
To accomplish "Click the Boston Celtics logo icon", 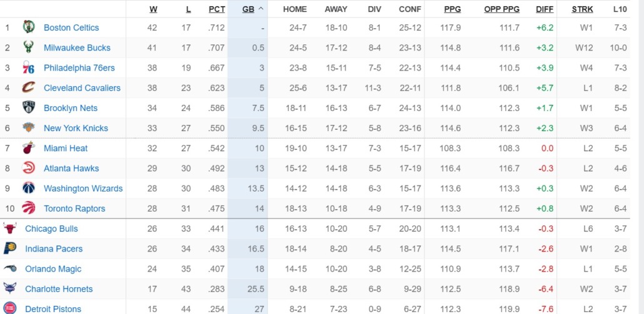I will (x=29, y=27).
